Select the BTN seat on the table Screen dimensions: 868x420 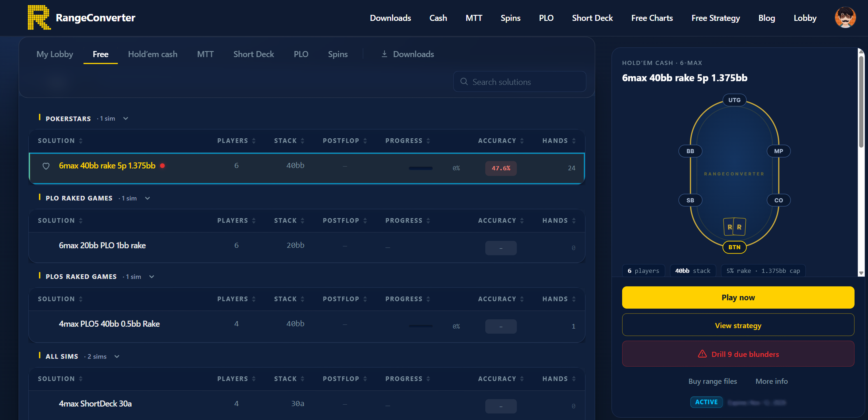pyautogui.click(x=734, y=247)
